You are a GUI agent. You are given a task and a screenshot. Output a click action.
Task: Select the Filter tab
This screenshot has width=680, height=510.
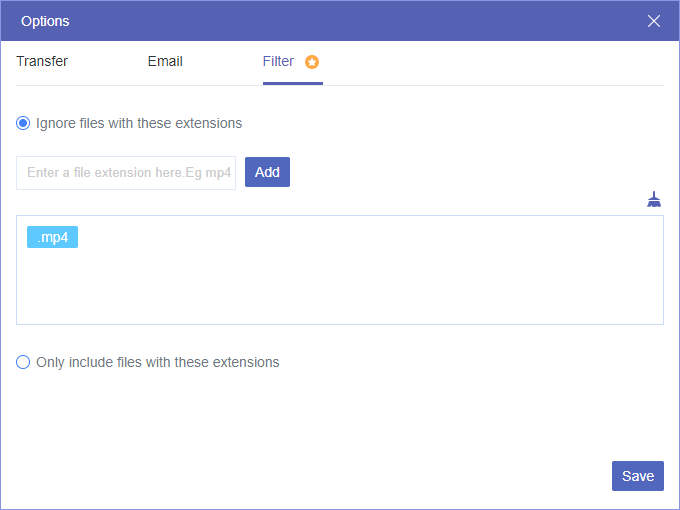(x=278, y=61)
